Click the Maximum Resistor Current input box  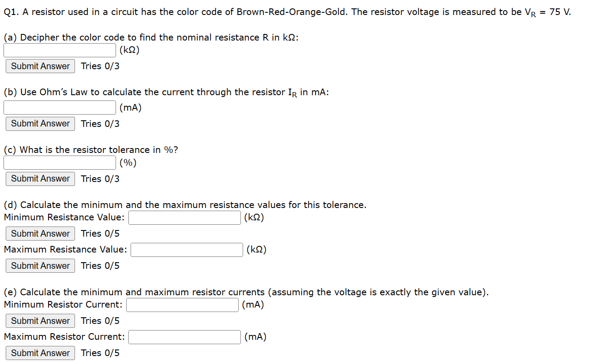click(x=184, y=337)
